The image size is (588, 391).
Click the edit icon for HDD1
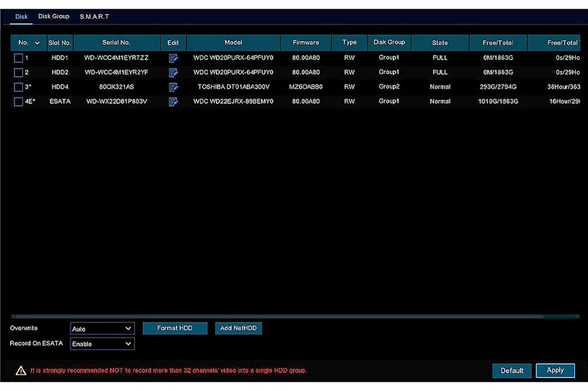click(173, 58)
